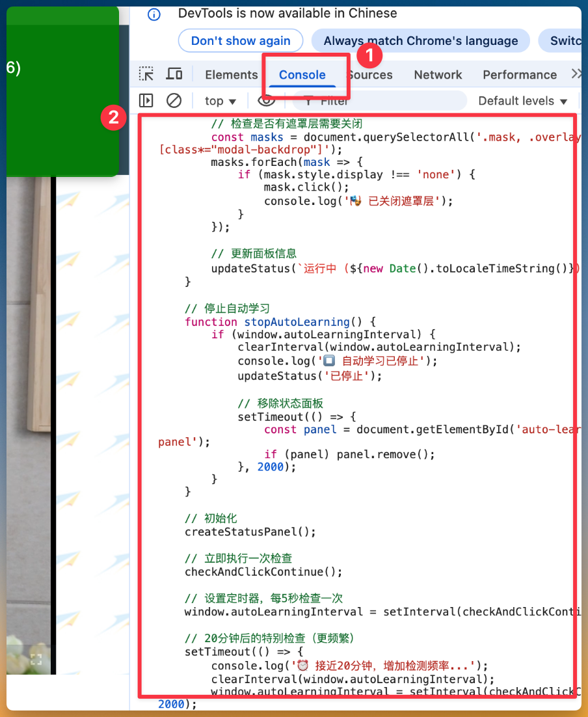
Task: Click the fullscreen icon on the video
Action: pyautogui.click(x=36, y=659)
